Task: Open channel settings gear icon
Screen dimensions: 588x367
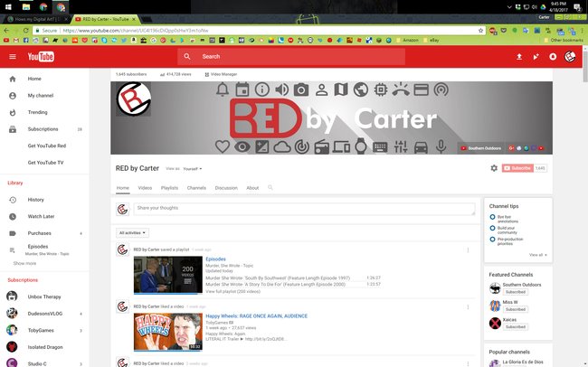Action: 494,168
